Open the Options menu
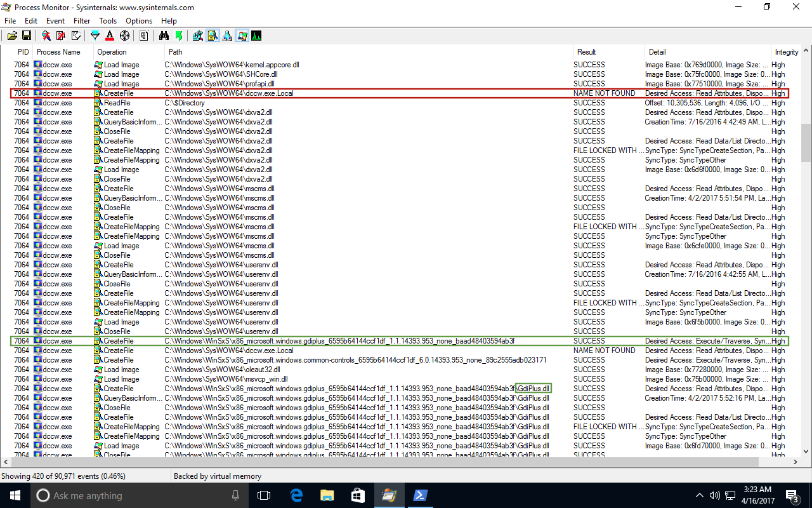 click(x=139, y=21)
